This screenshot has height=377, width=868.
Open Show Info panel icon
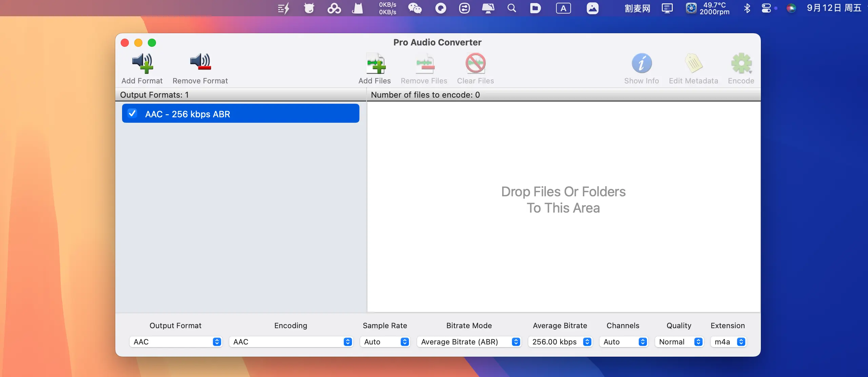(x=642, y=64)
